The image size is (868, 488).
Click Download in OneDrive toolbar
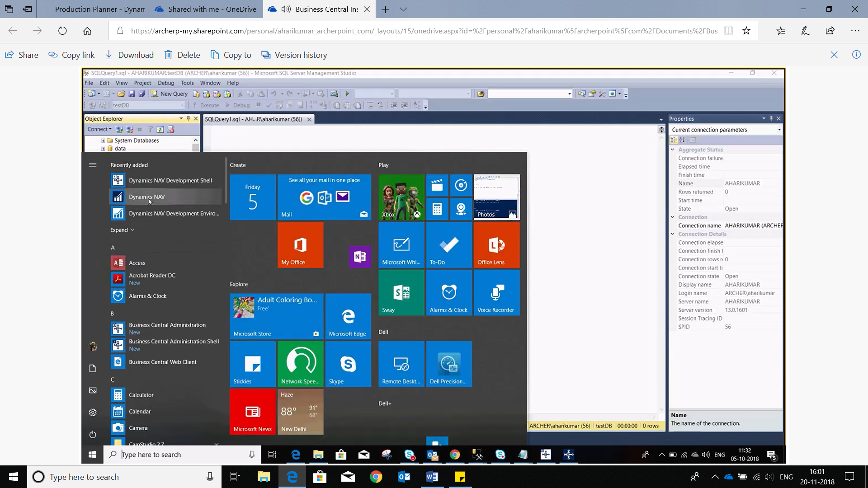(129, 55)
